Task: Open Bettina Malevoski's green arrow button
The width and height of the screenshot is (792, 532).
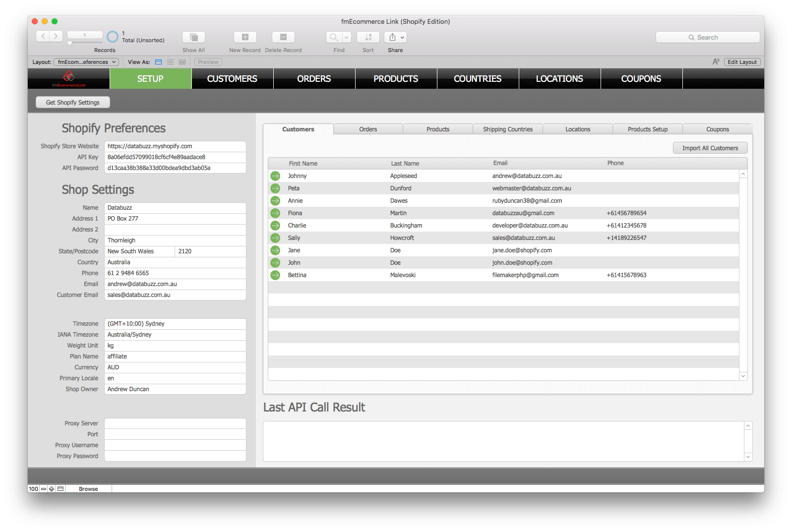Action: point(275,275)
